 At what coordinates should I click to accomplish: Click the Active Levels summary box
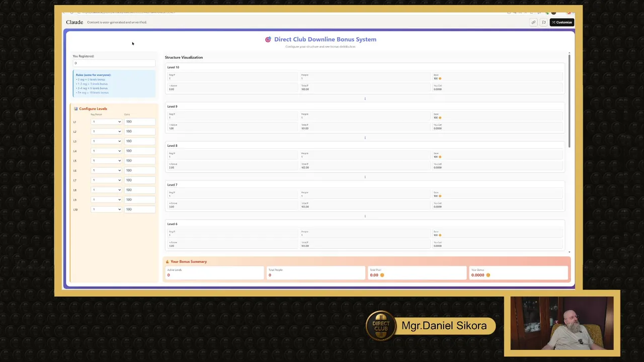pos(215,273)
